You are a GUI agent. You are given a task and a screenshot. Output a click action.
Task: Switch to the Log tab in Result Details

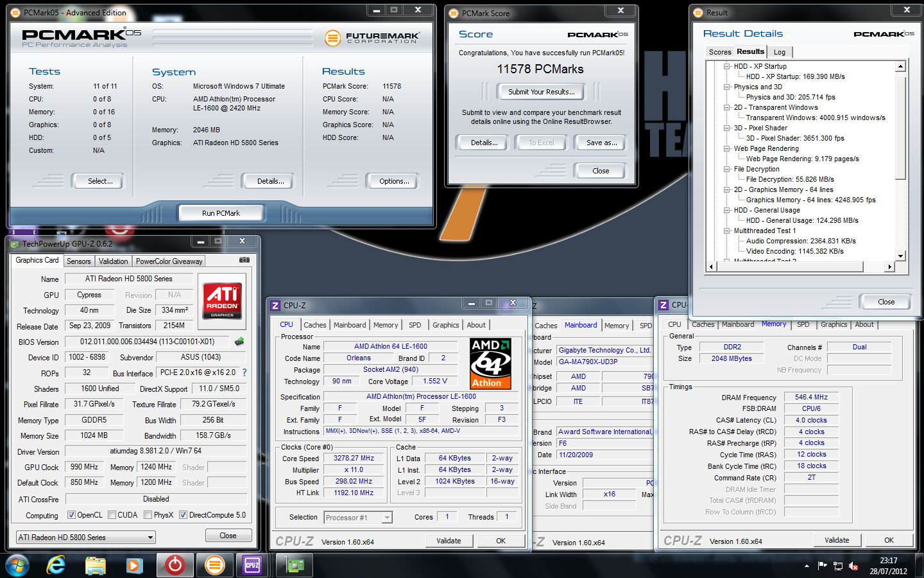[779, 52]
